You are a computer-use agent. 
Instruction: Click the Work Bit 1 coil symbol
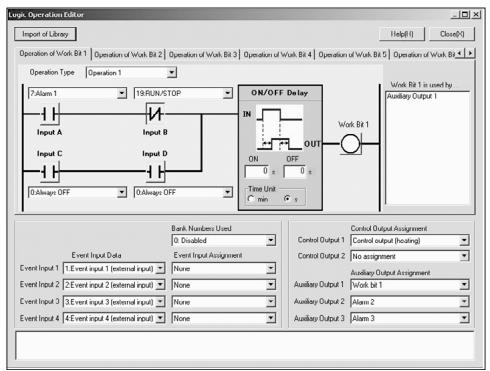351,144
